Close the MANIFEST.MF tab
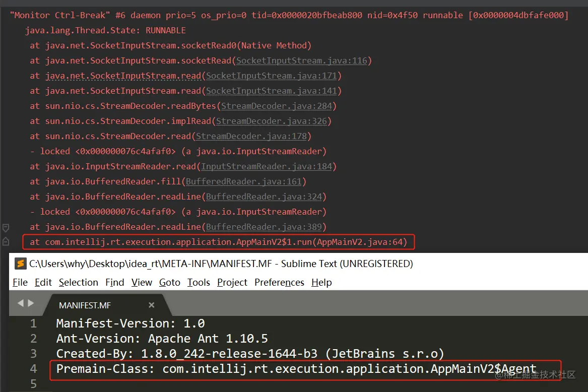 click(x=152, y=305)
